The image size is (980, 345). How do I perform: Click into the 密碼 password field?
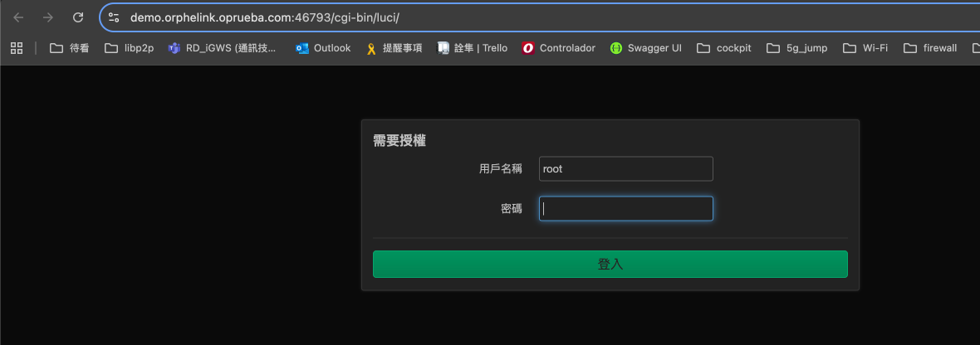(x=625, y=209)
